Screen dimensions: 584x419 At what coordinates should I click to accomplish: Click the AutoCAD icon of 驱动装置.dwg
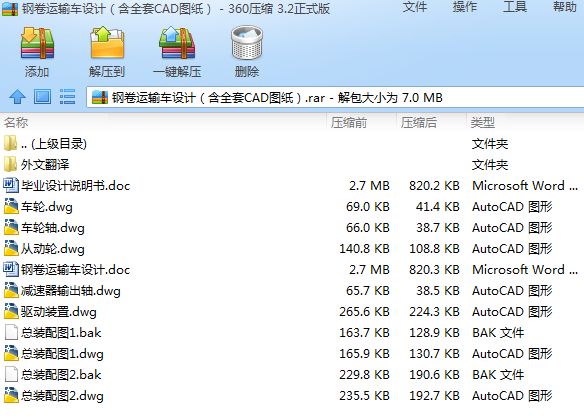[x=11, y=311]
